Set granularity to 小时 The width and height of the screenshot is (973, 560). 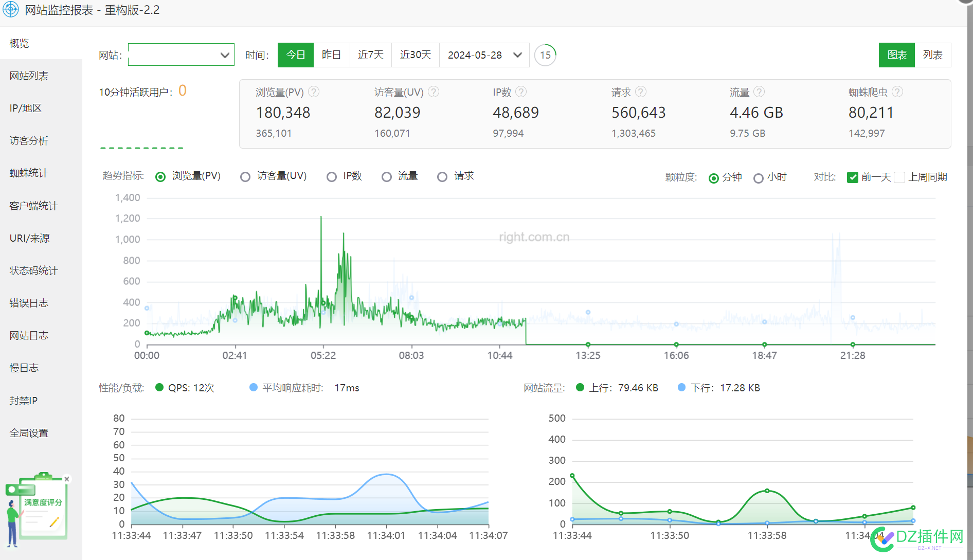[x=758, y=178]
